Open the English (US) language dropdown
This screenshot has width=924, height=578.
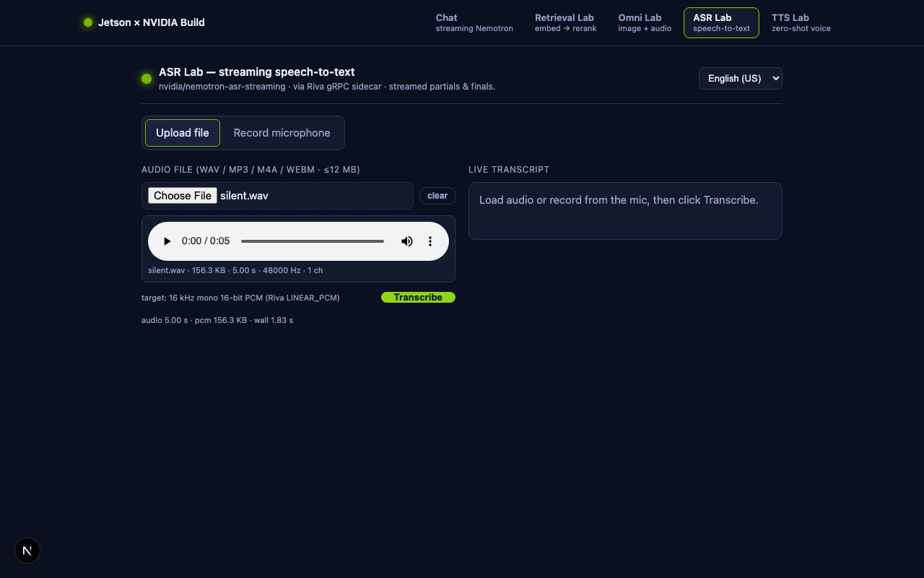click(x=741, y=78)
